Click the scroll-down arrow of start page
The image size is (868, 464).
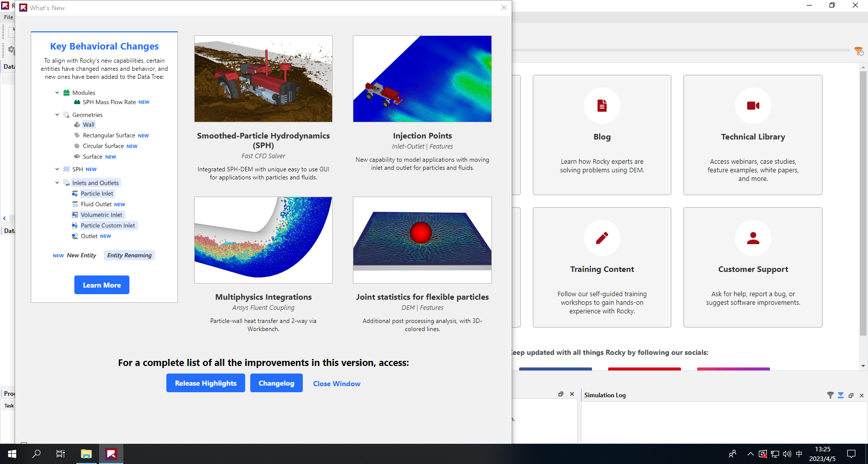point(863,366)
